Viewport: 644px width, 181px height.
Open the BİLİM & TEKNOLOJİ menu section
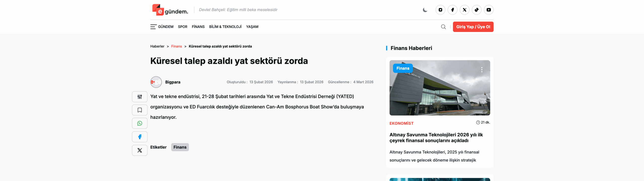click(x=225, y=27)
